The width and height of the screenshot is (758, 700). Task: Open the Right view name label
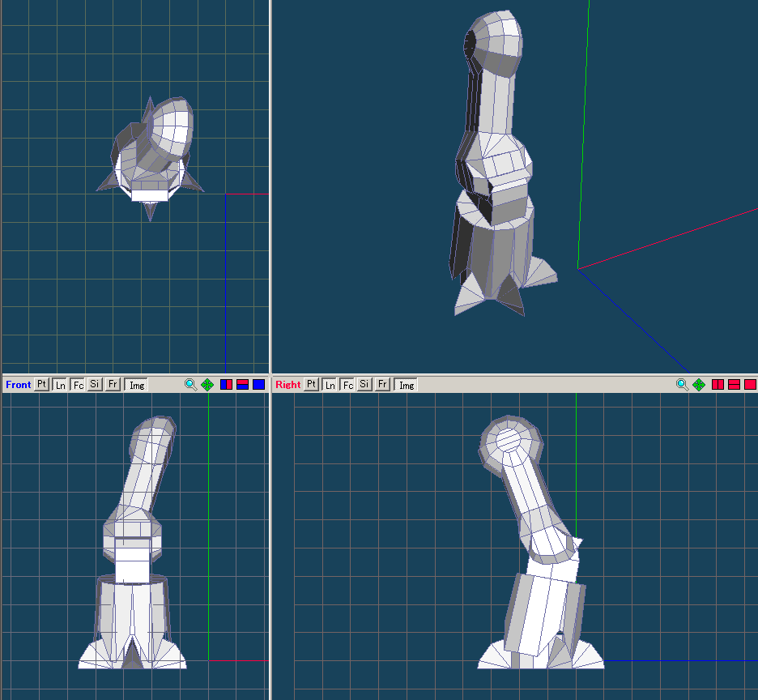pos(287,385)
